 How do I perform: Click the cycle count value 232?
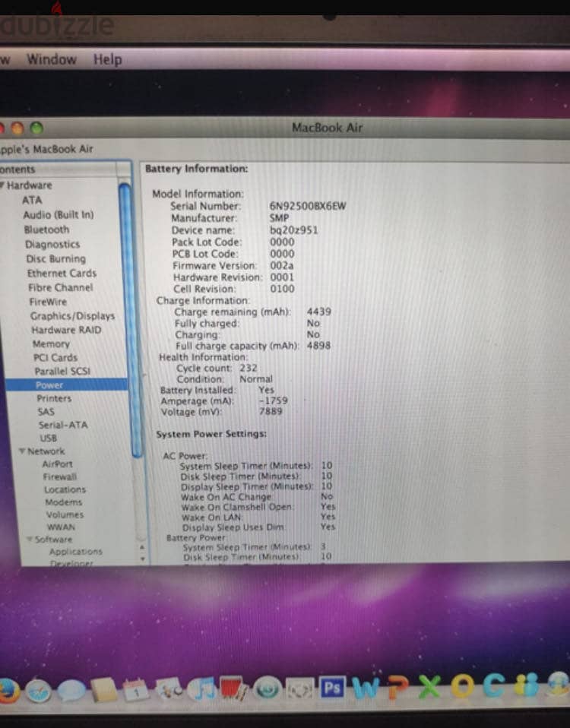click(x=248, y=368)
